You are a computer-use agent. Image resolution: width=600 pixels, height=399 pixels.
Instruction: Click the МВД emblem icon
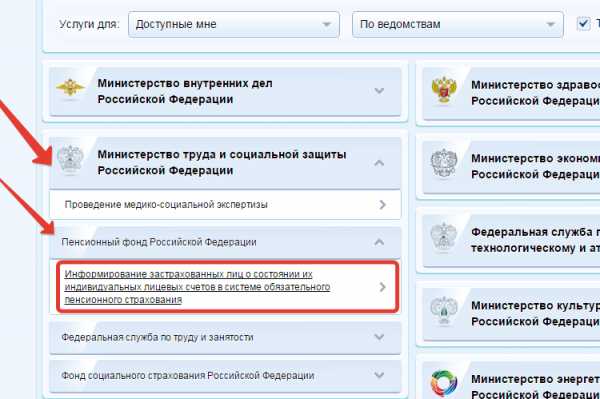[x=70, y=88]
